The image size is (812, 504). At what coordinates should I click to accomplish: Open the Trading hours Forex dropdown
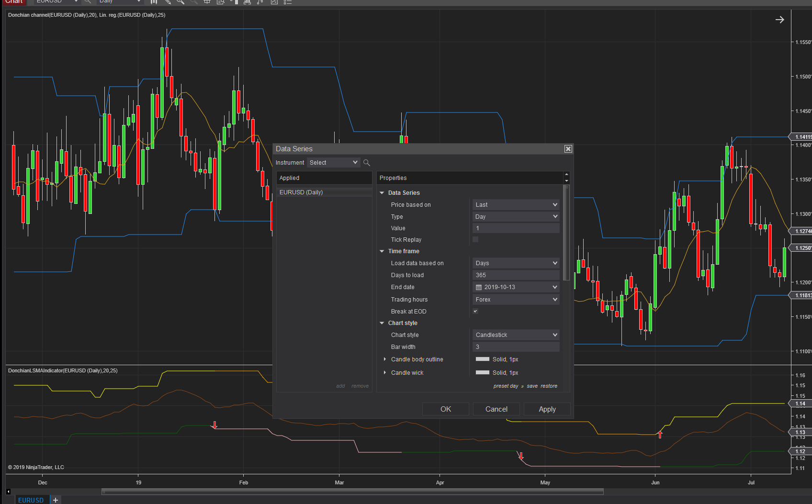pos(516,300)
